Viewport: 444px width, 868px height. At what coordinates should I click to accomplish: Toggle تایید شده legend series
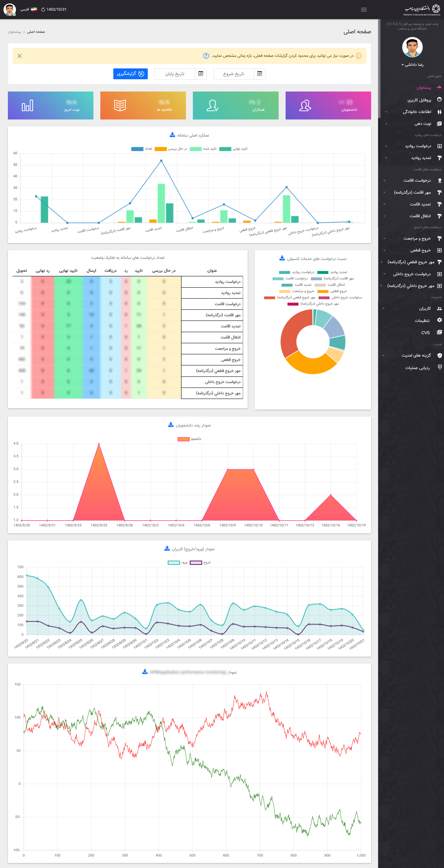[x=203, y=149]
